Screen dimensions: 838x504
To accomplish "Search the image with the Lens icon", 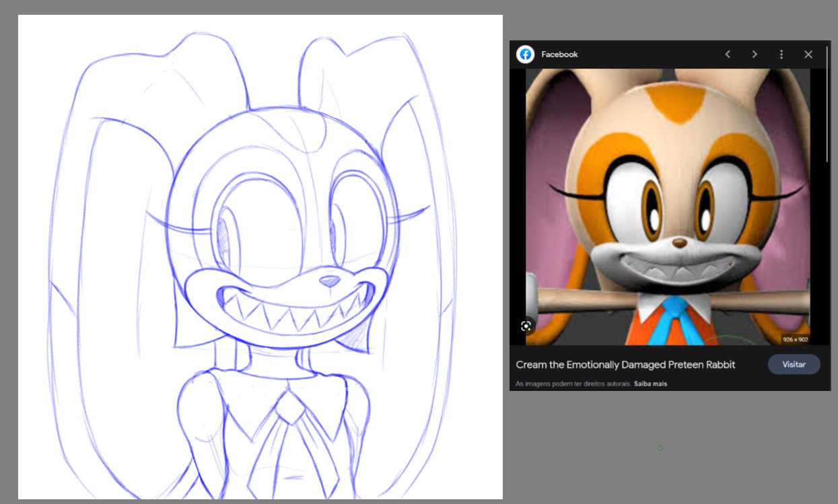I will pos(526,326).
